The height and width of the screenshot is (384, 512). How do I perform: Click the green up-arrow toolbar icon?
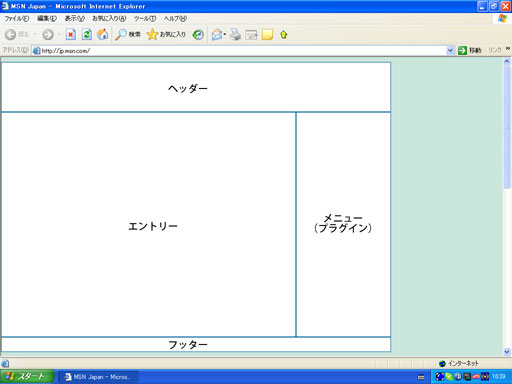284,35
